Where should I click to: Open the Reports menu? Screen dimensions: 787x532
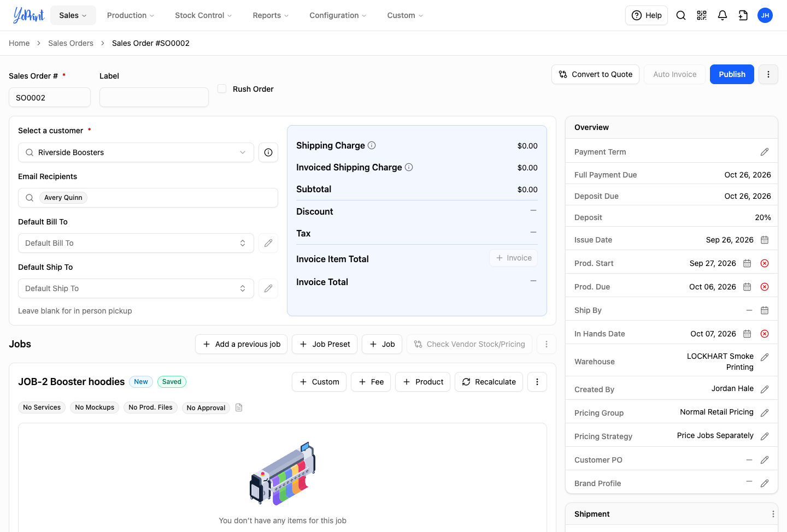pyautogui.click(x=271, y=15)
